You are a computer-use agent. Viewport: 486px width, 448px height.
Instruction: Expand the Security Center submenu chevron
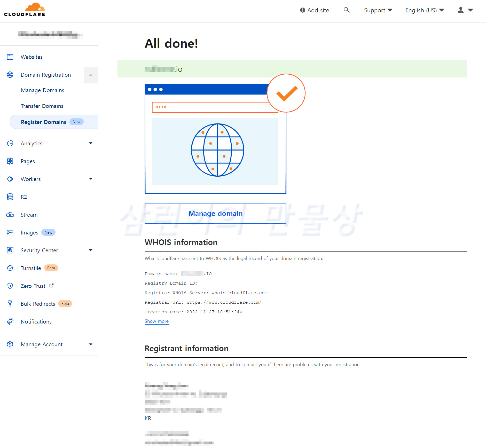[91, 250]
